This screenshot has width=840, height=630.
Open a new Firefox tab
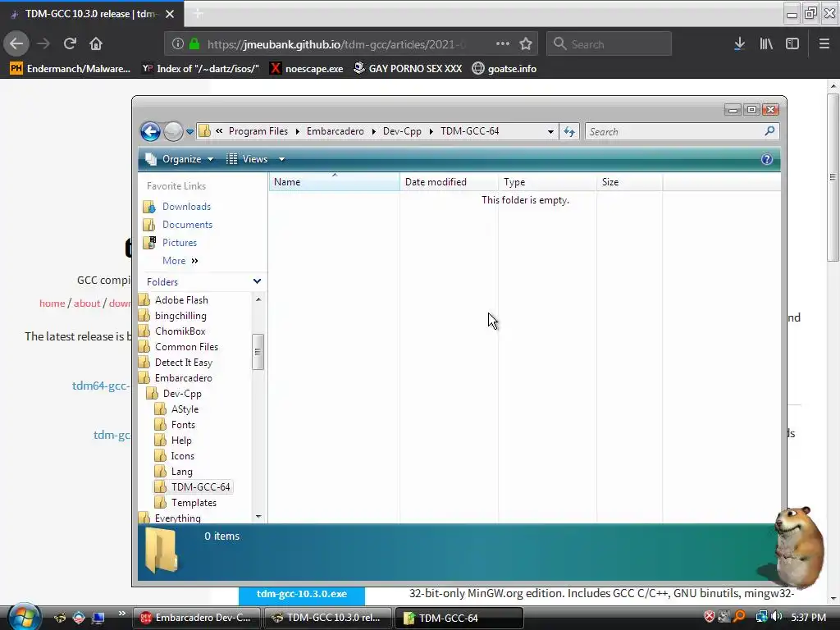[x=199, y=14]
